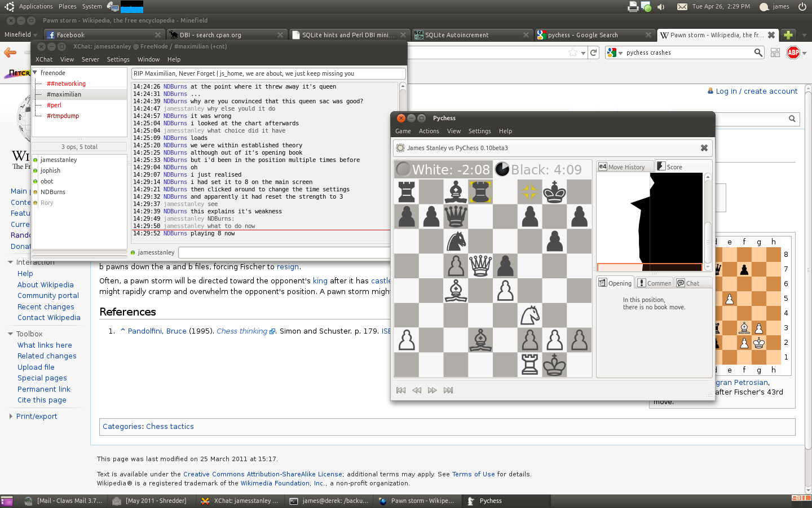Viewport: 812px width, 508px height.
Task: Click the white queen on the chessboard
Action: [480, 265]
